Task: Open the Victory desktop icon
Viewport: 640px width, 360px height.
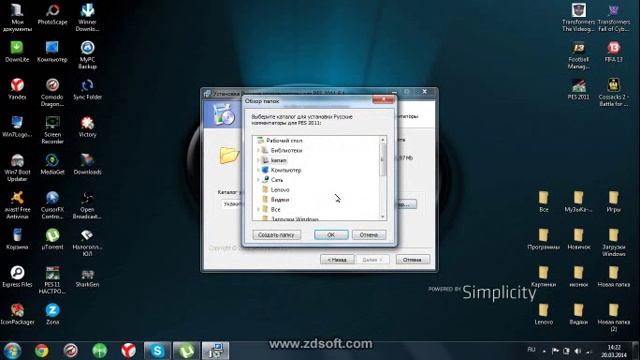Action: 87,127
